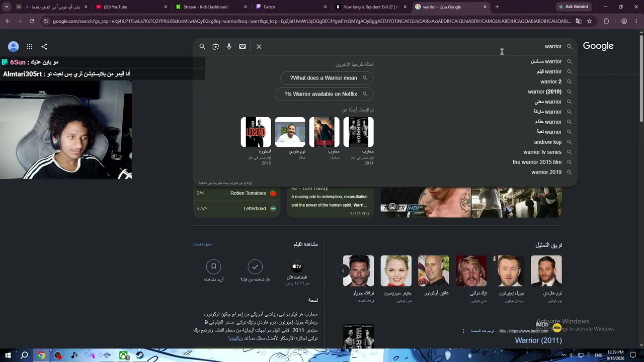This screenshot has height=362, width=644.
Task: Open Joel Edgerton cast member photo
Action: pyautogui.click(x=509, y=271)
